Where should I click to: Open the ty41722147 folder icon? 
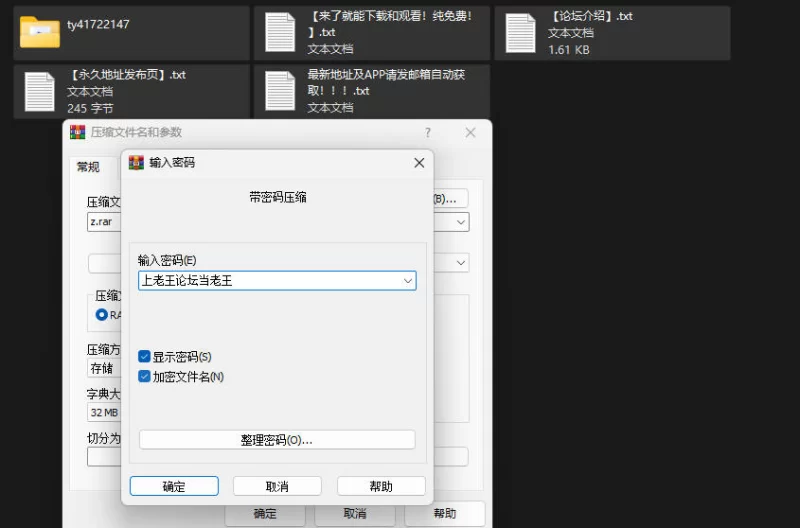[40, 32]
